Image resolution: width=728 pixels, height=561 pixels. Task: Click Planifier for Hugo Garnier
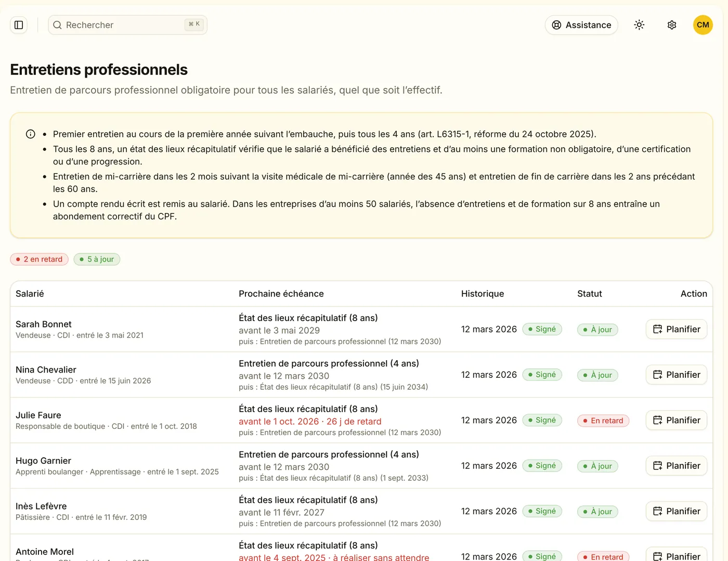pos(676,466)
